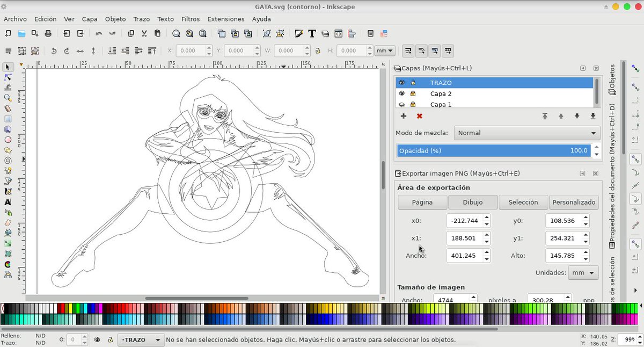Hide the TRAZO layer
The width and height of the screenshot is (644, 347).
coord(402,83)
